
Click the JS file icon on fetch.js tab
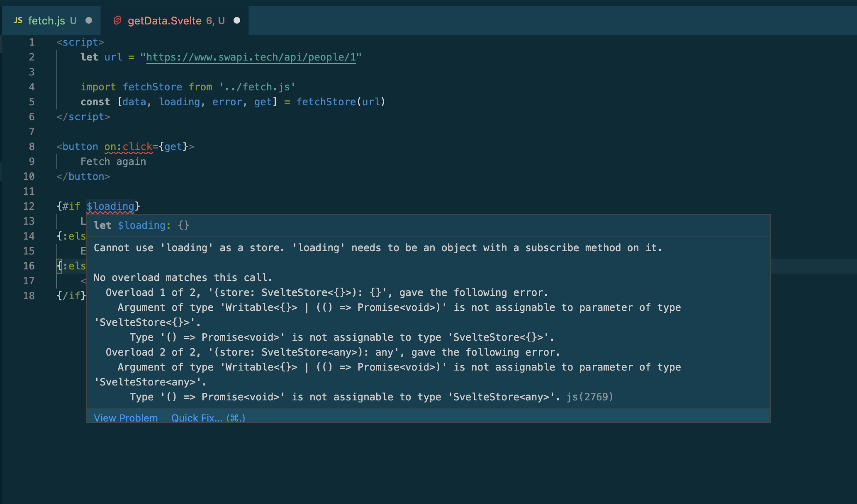point(18,20)
